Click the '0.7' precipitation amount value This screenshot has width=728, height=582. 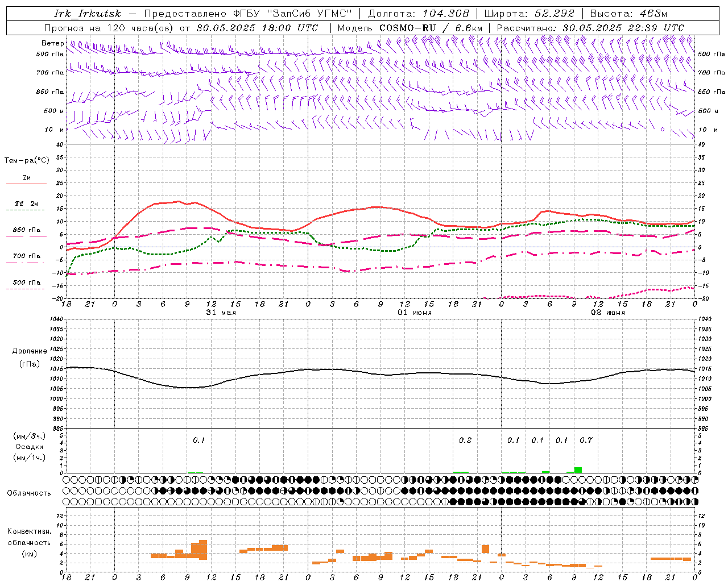click(x=586, y=440)
